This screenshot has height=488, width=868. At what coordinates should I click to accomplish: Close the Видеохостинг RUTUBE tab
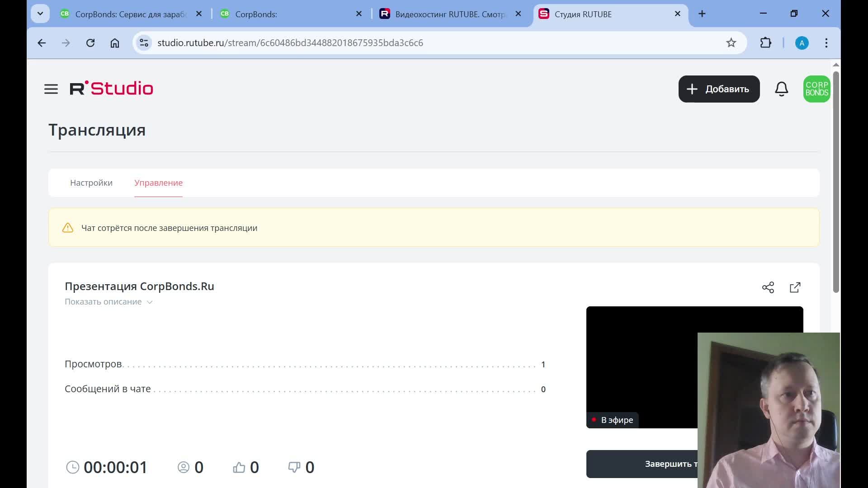pyautogui.click(x=518, y=14)
